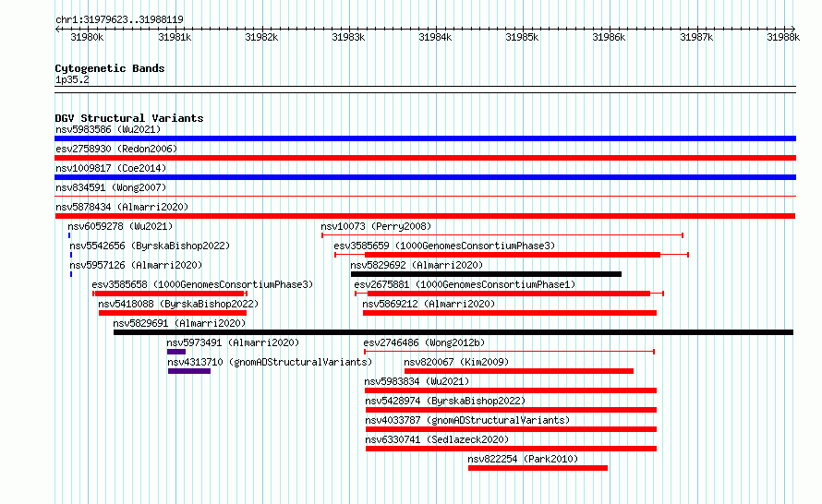Select the 1p35.2 band label

click(x=72, y=79)
